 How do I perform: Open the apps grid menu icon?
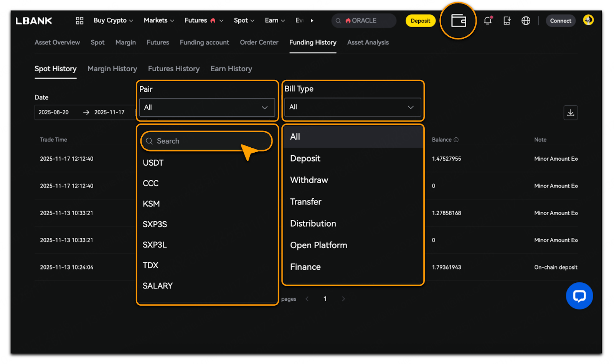tap(79, 21)
